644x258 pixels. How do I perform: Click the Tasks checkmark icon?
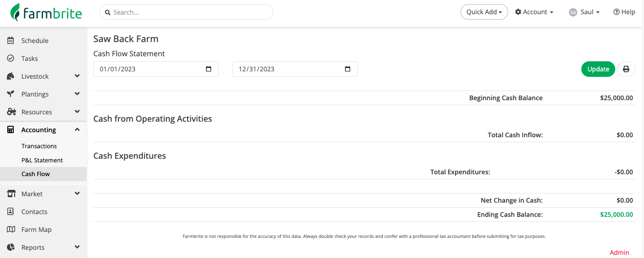coord(11,59)
